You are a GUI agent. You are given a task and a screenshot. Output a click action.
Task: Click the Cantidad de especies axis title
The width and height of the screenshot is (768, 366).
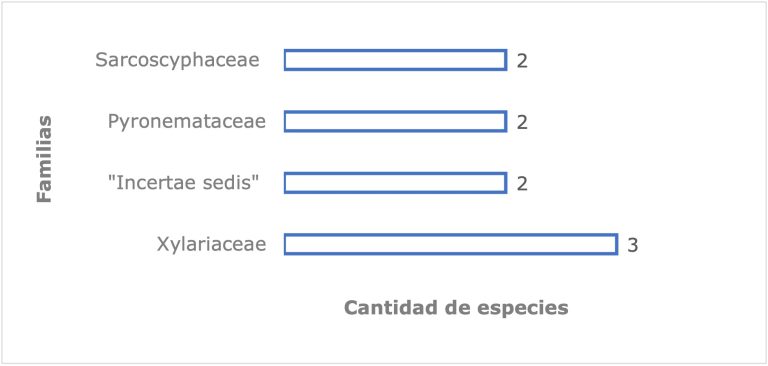pyautogui.click(x=456, y=308)
